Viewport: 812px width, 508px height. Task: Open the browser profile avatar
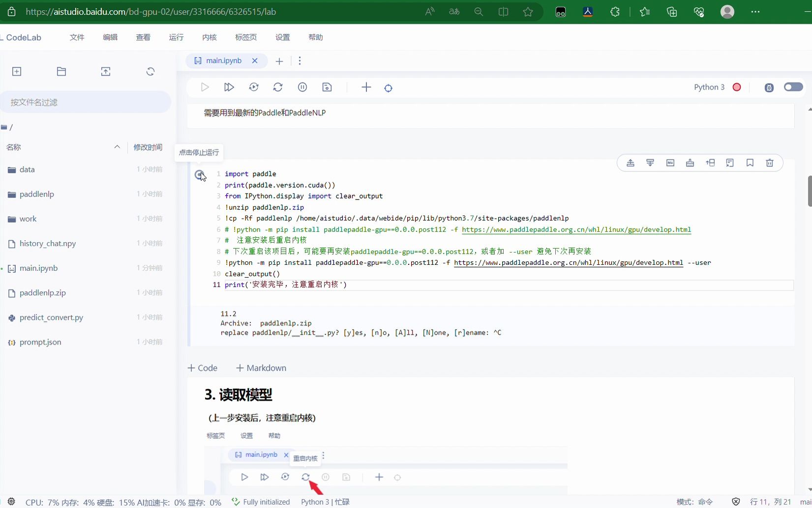pos(727,12)
